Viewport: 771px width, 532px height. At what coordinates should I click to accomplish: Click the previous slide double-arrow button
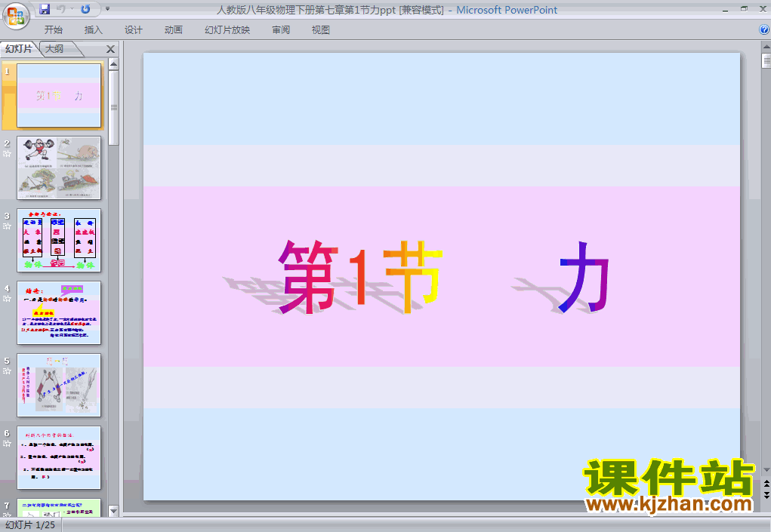tap(766, 484)
